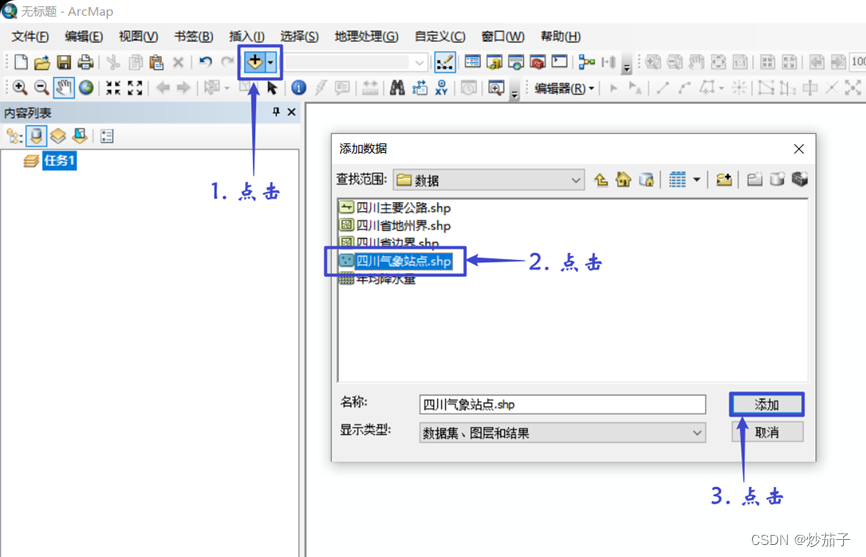The image size is (866, 557).
Task: Open the ModelBuilder icon
Action: [587, 62]
